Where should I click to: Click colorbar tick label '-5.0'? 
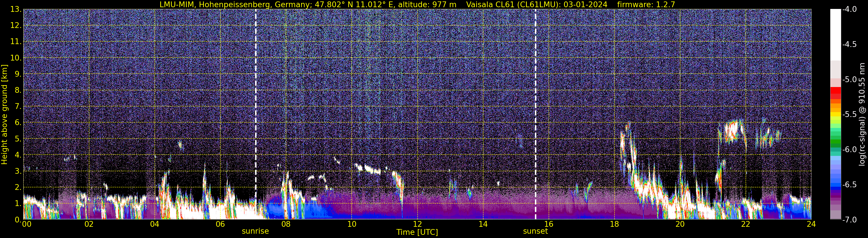tap(849, 80)
